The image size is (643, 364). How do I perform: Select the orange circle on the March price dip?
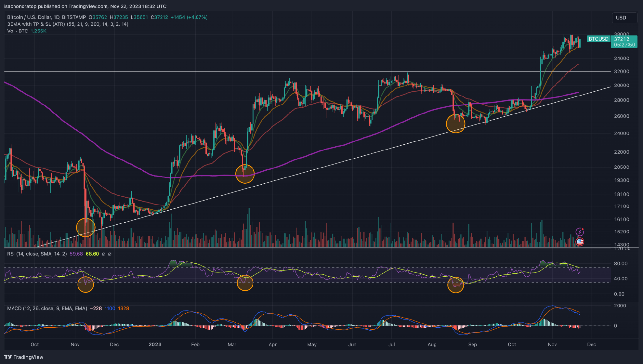tap(245, 174)
